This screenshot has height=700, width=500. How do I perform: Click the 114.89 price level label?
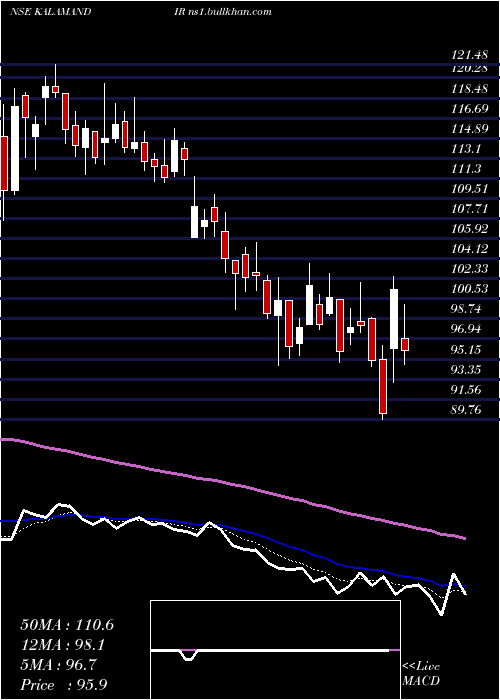[468, 129]
